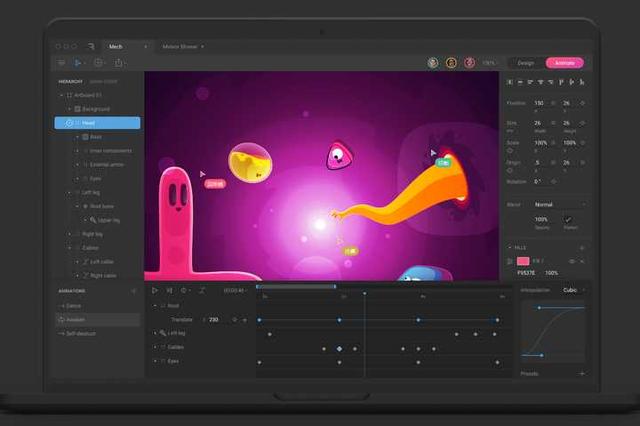Toggle visibility of the fill layer

click(x=571, y=261)
